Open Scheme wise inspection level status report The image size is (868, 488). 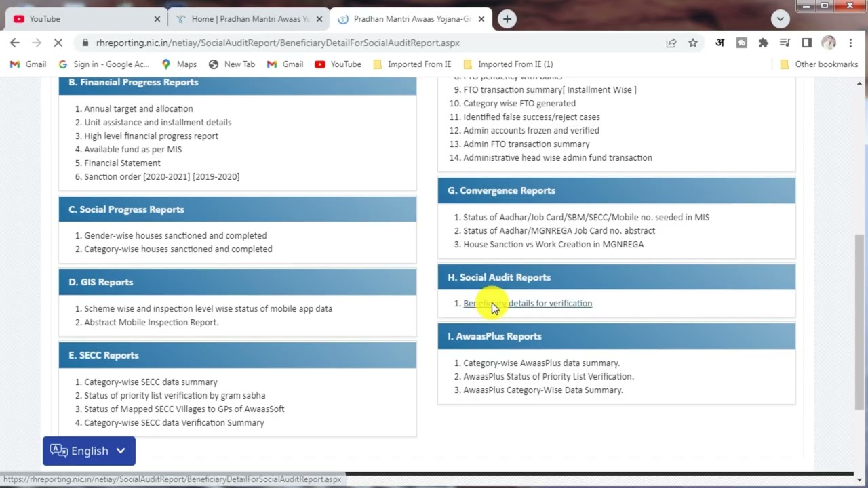(208, 308)
